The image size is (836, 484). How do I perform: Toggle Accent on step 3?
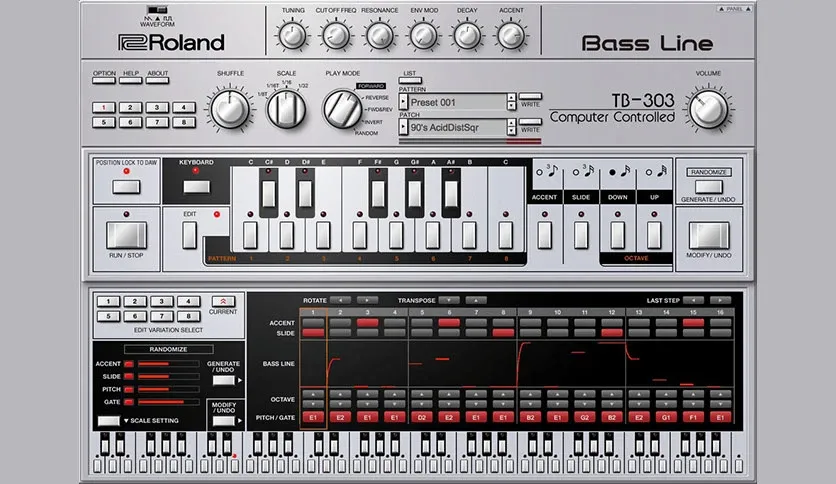click(367, 322)
